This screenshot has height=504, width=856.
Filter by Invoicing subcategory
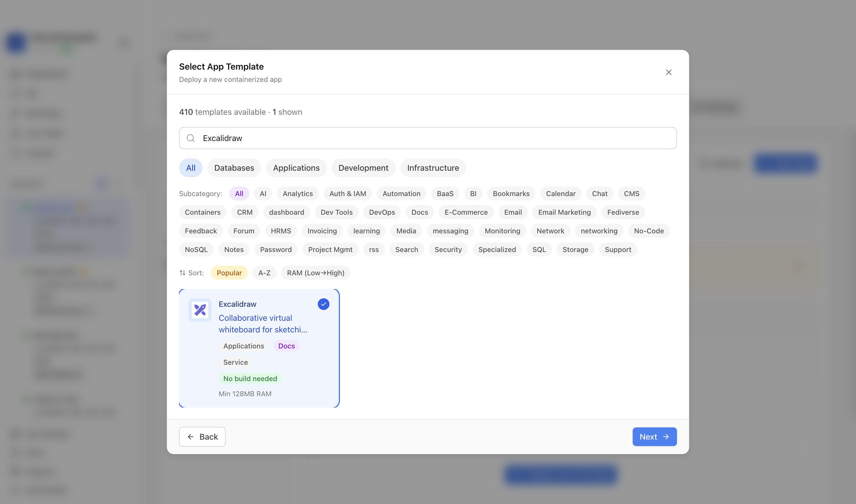coord(322,231)
